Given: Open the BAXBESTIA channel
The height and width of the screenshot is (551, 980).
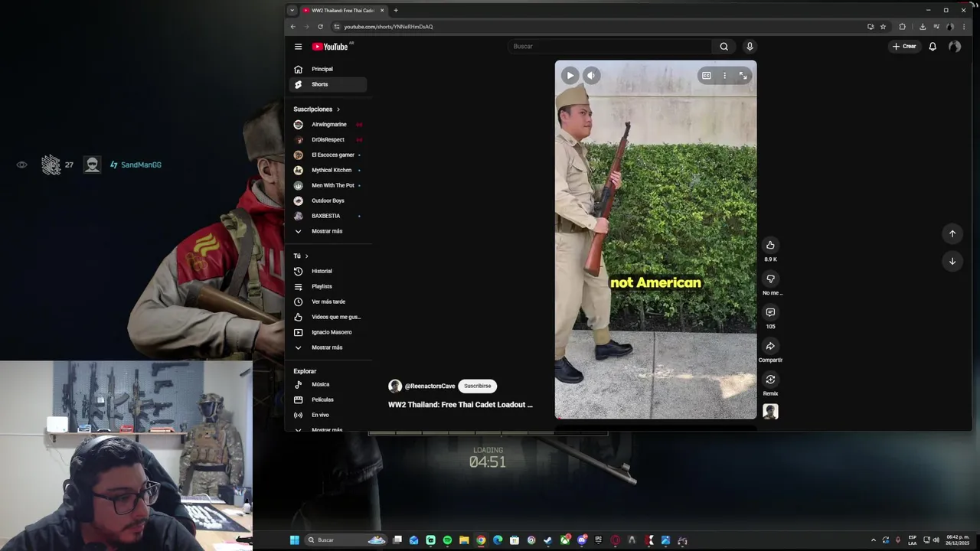Looking at the screenshot, I should (328, 216).
